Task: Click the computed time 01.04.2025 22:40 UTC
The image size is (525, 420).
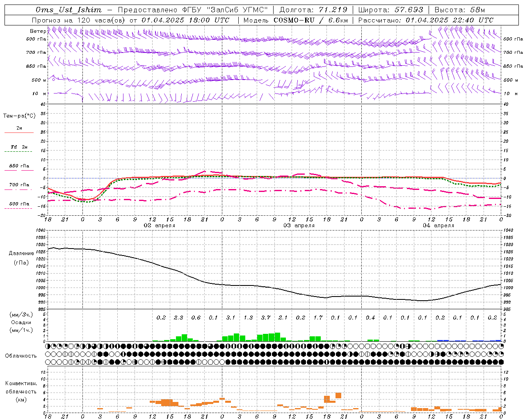Action: point(450,20)
